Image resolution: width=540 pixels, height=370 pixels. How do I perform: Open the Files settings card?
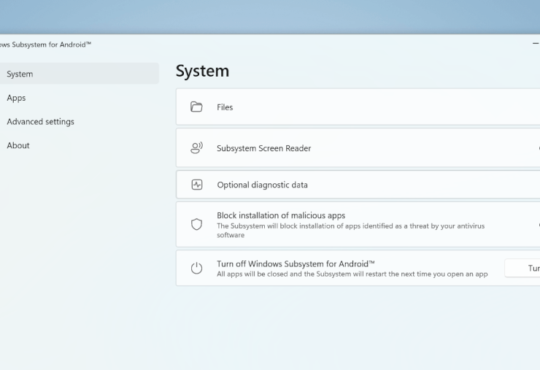click(x=358, y=107)
